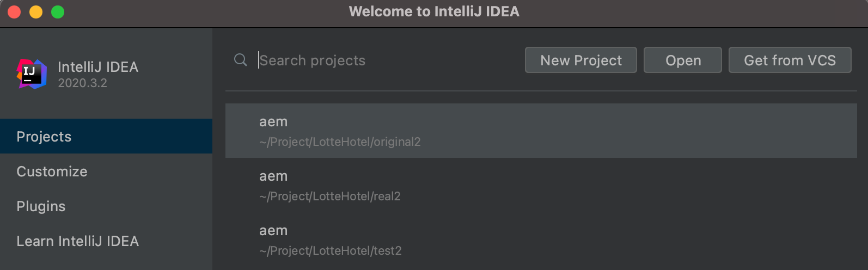The width and height of the screenshot is (868, 270).
Task: Click the Open button
Action: (682, 60)
